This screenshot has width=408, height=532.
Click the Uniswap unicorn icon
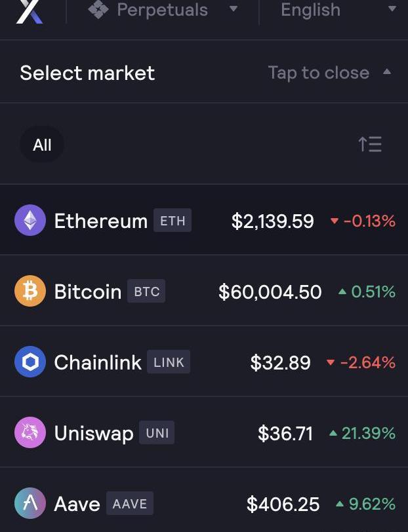point(30,433)
